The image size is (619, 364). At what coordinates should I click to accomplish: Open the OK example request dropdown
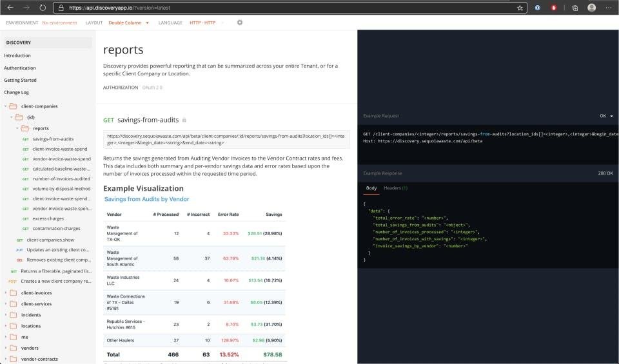coord(606,116)
